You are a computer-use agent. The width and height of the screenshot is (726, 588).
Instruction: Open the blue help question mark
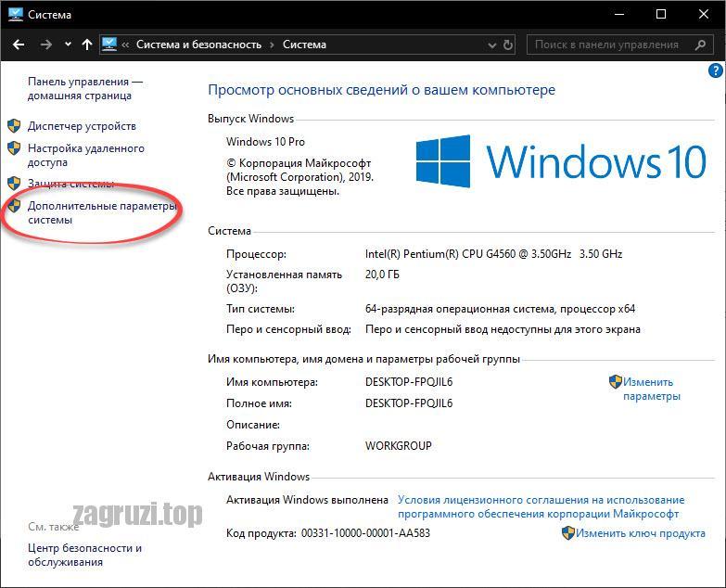tap(716, 70)
